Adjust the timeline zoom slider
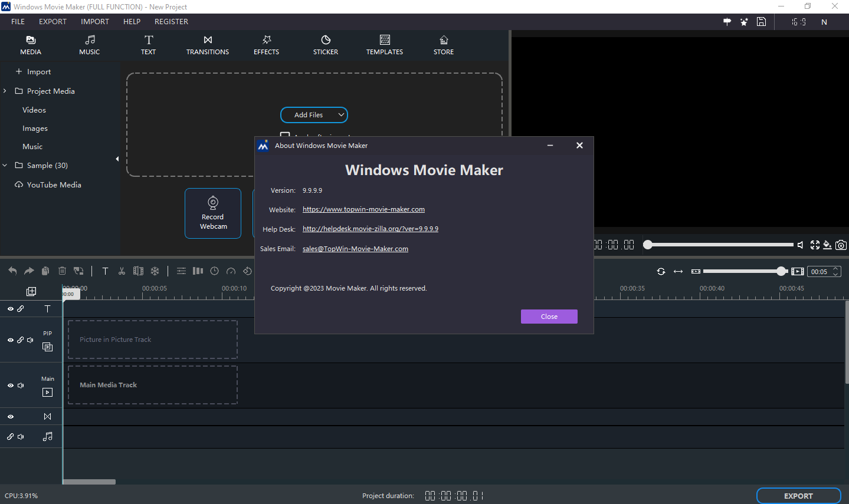The image size is (849, 504). pyautogui.click(x=745, y=271)
